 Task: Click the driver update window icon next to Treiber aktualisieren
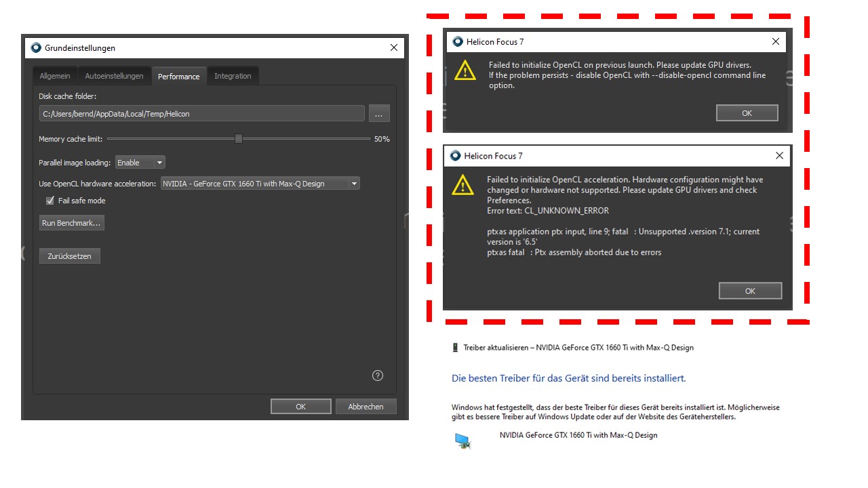point(456,348)
